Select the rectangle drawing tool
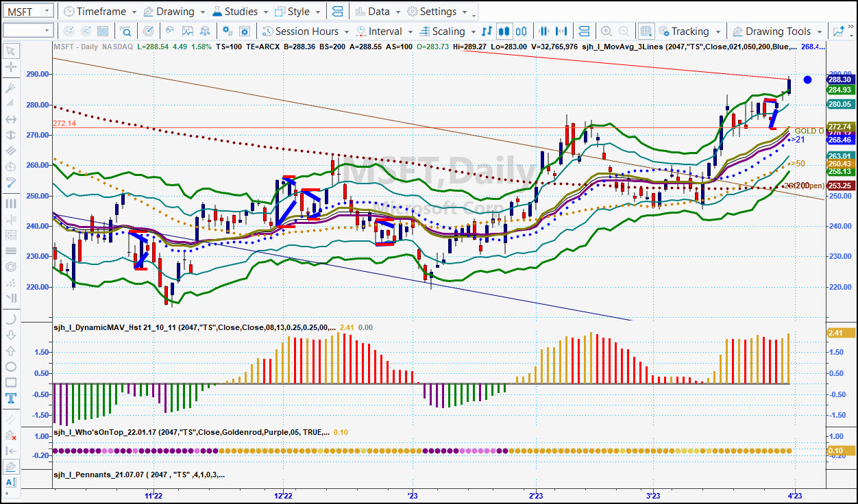This screenshot has width=858, height=504. pyautogui.click(x=11, y=382)
